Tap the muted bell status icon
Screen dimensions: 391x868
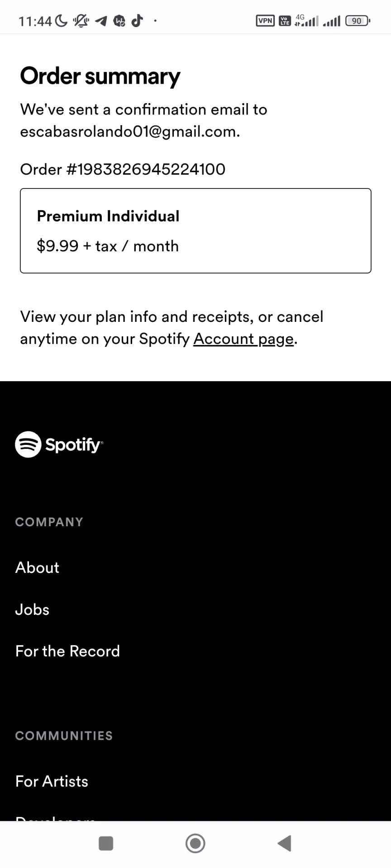pos(81,20)
